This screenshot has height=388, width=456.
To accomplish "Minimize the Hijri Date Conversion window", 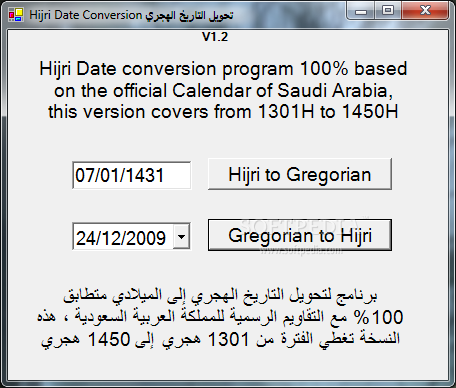I will pyautogui.click(x=361, y=10).
